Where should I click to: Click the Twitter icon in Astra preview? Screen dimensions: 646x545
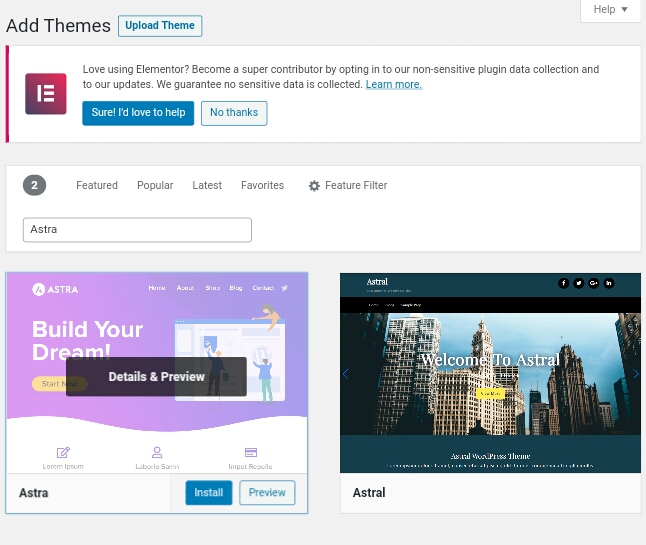pyautogui.click(x=284, y=288)
